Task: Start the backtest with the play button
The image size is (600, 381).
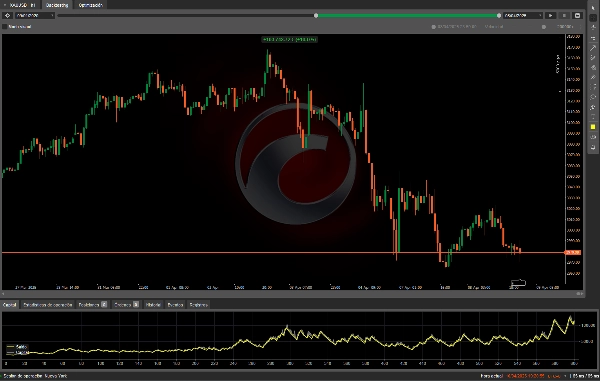Action: pos(551,16)
